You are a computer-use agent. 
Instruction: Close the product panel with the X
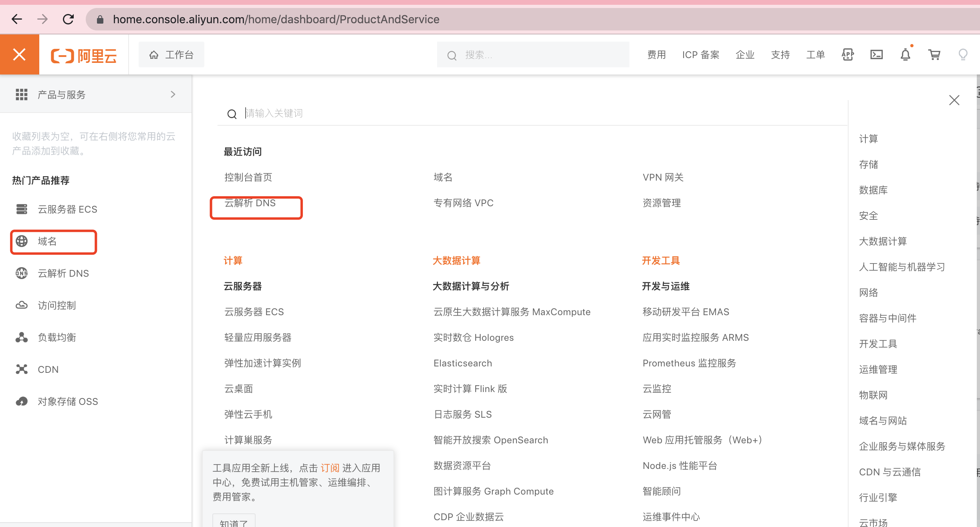(954, 100)
